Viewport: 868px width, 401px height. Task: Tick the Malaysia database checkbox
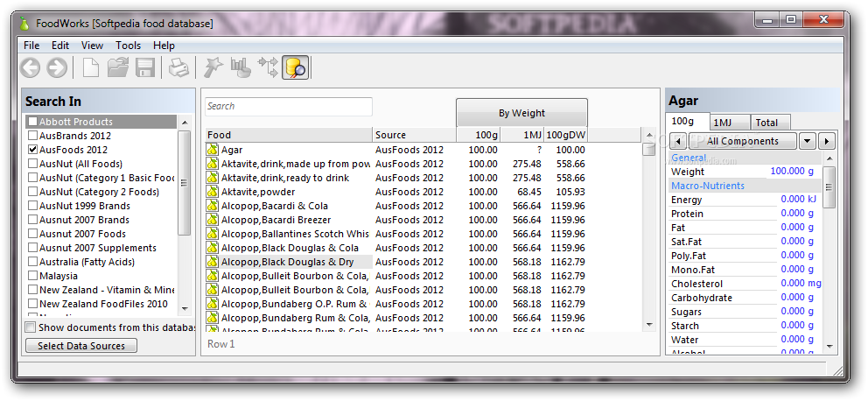click(33, 276)
